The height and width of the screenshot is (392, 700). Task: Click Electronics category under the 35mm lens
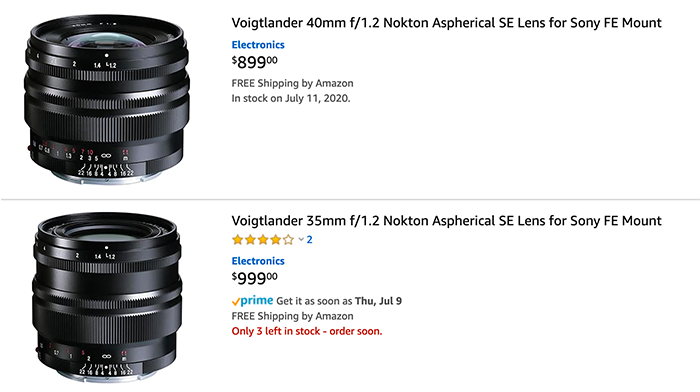258,261
